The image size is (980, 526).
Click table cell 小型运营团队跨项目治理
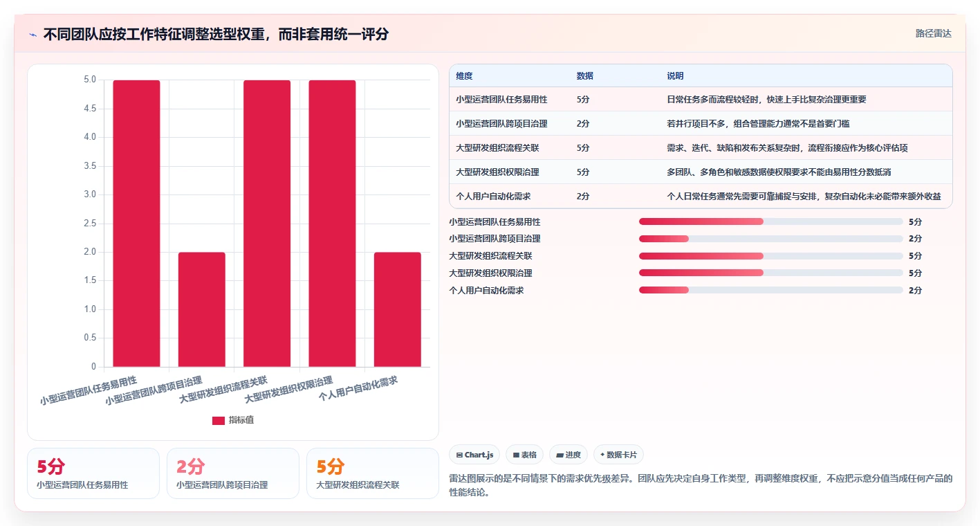[x=501, y=124]
